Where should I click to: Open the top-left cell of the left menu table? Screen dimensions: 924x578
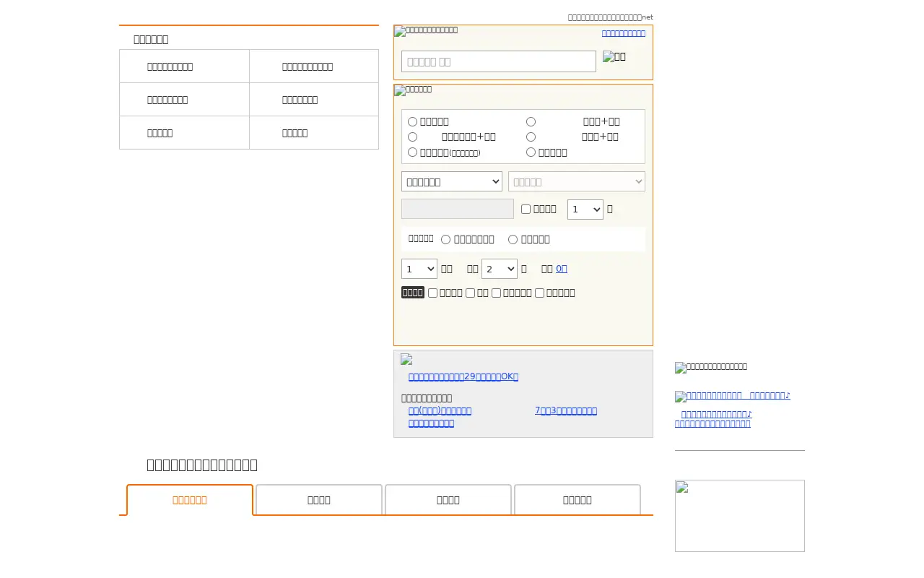point(184,66)
